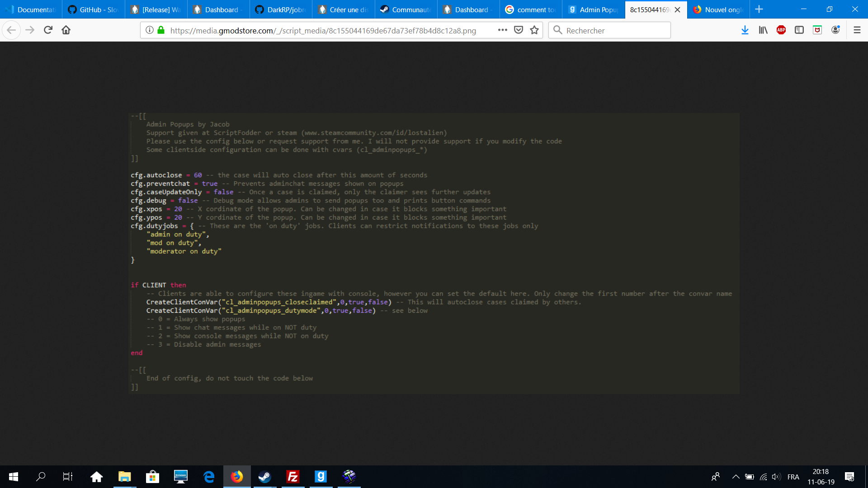Open Wi-Fi network settings in tray

point(764,477)
